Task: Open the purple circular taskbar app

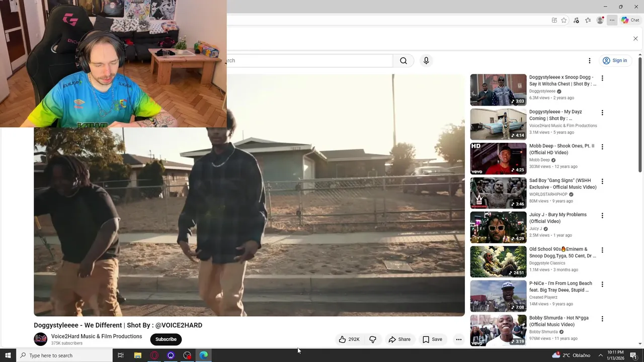Action: point(171,355)
